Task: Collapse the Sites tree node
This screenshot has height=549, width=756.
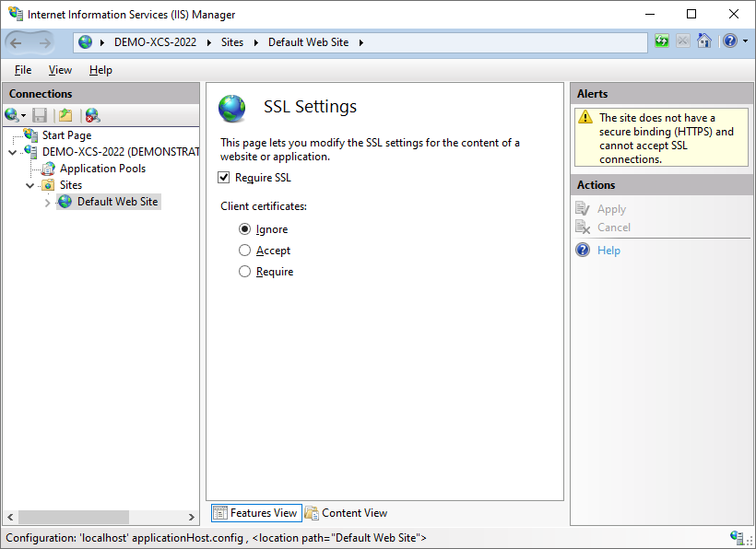Action: click(30, 185)
